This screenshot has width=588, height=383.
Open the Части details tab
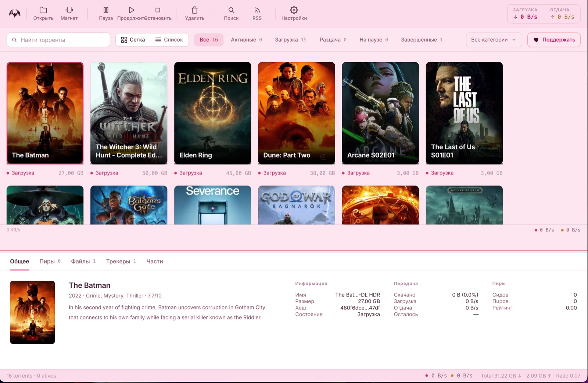click(155, 261)
